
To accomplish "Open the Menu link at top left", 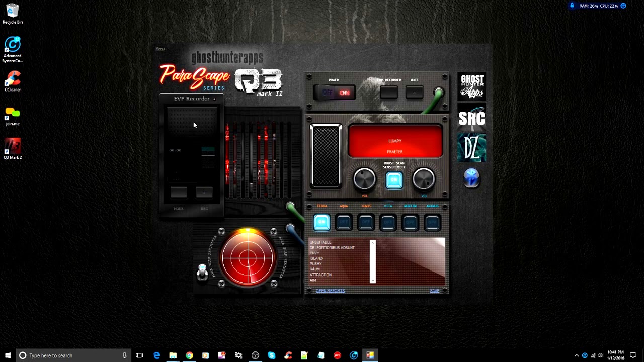I will (160, 49).
